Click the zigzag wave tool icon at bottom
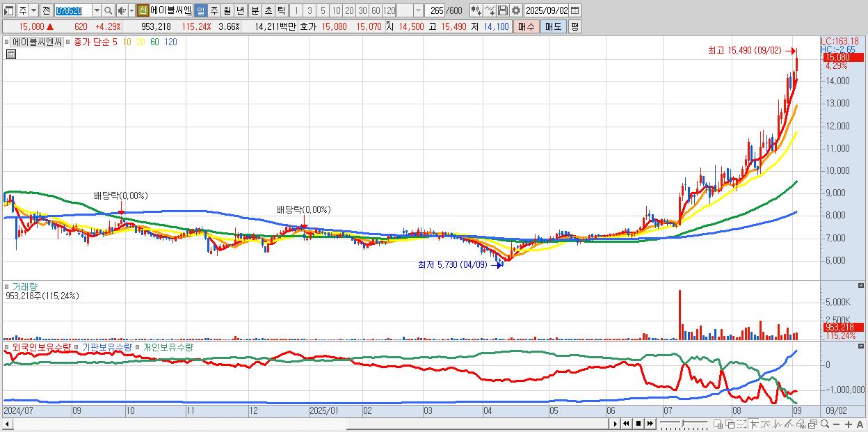Image resolution: width=868 pixels, height=432 pixels. tap(778, 424)
